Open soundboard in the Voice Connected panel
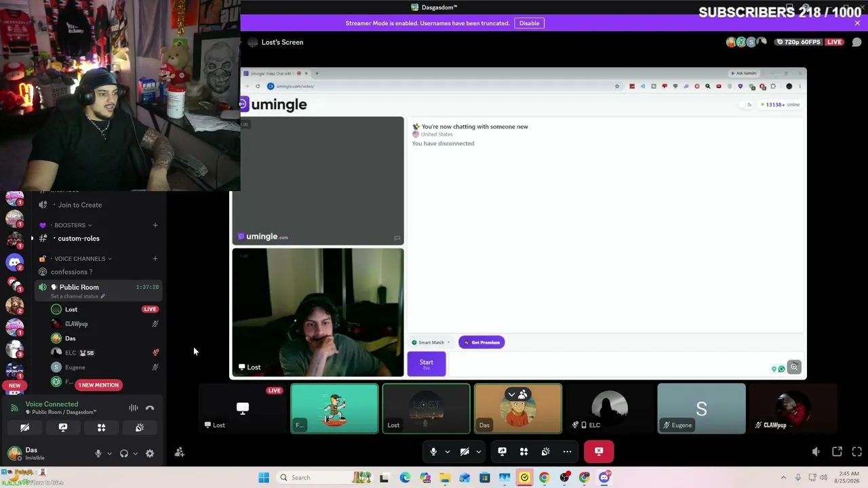 (x=140, y=428)
